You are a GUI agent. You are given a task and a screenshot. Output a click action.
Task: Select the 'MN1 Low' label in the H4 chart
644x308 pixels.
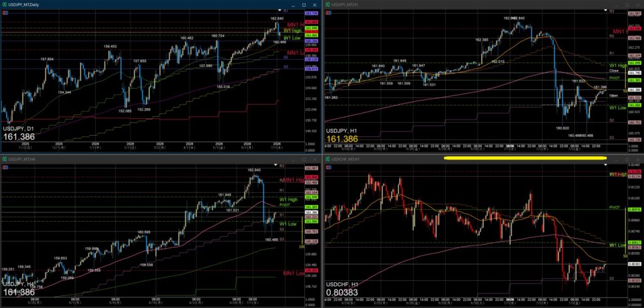coord(294,273)
